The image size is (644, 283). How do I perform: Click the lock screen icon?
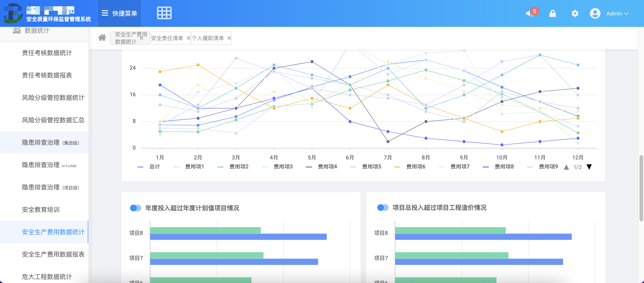tap(552, 13)
